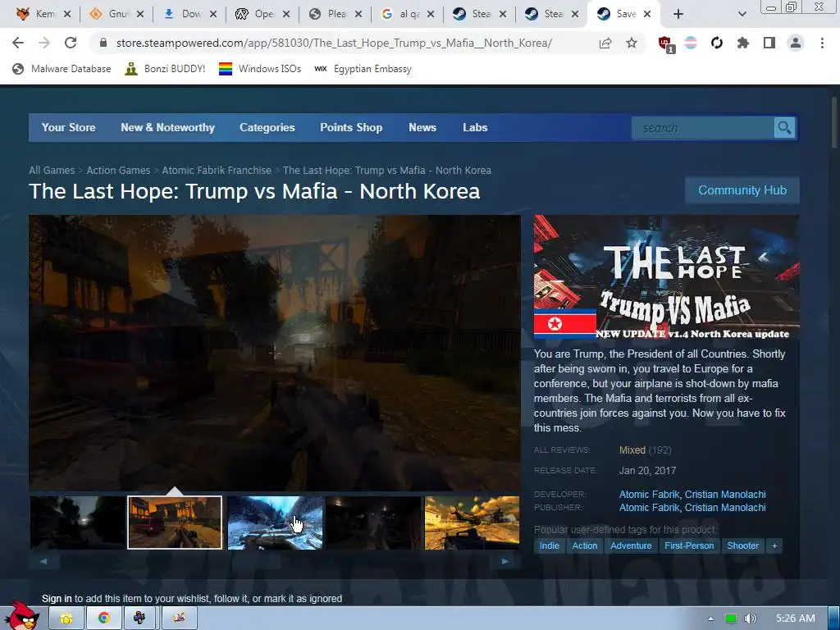This screenshot has width=840, height=630.
Task: Select the Adventure tag
Action: coord(631,546)
